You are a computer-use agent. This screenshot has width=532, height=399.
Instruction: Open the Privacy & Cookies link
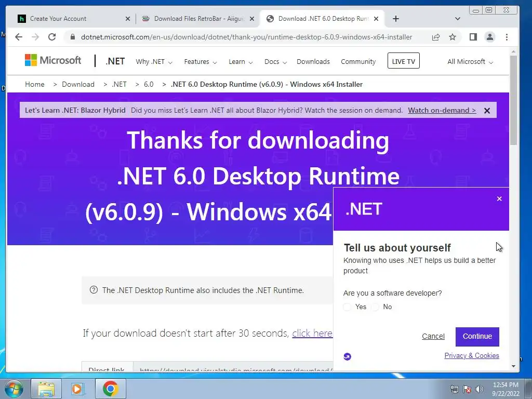tap(472, 355)
